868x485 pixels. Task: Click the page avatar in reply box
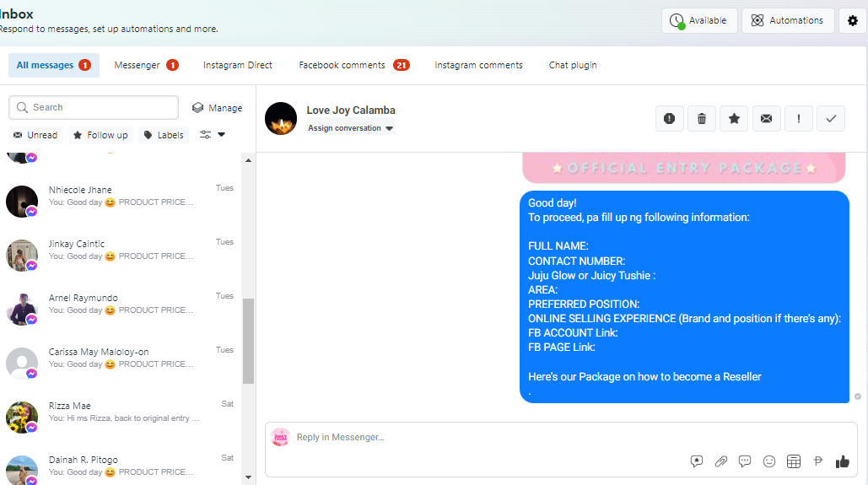pyautogui.click(x=281, y=438)
